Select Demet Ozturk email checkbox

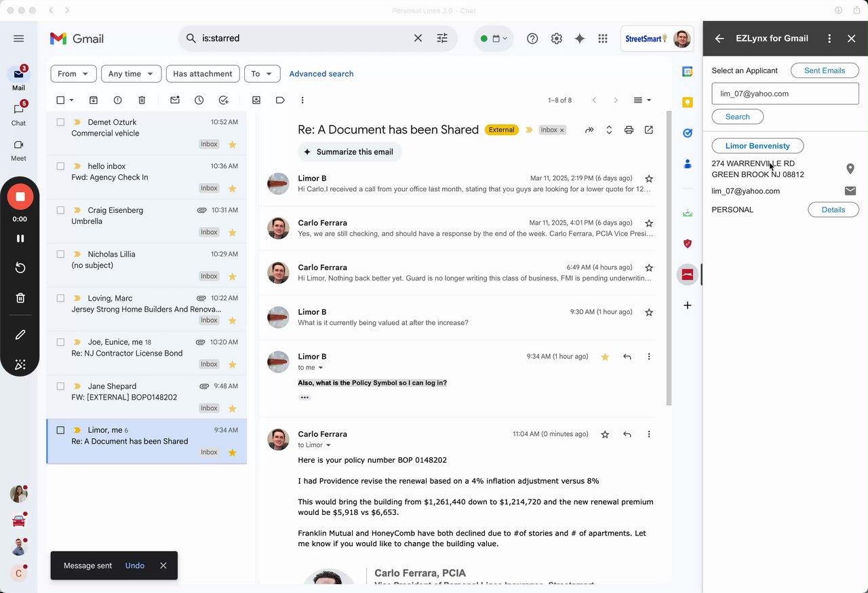coord(60,122)
